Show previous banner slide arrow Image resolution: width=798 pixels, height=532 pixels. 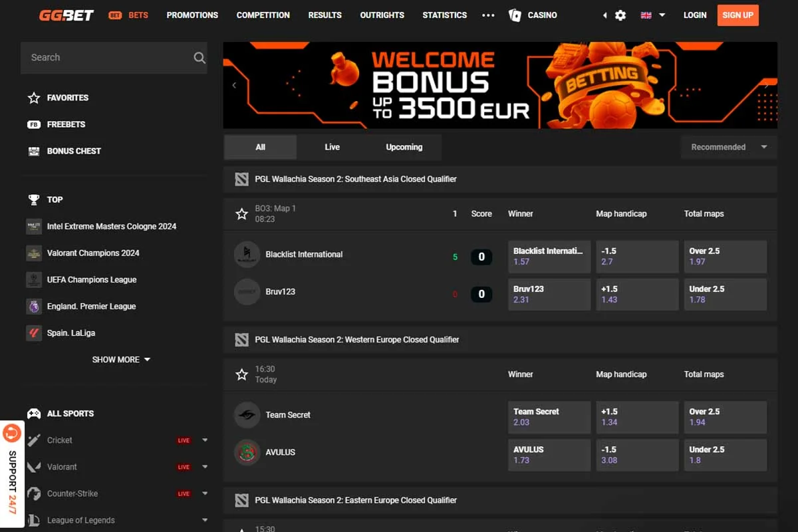234,85
